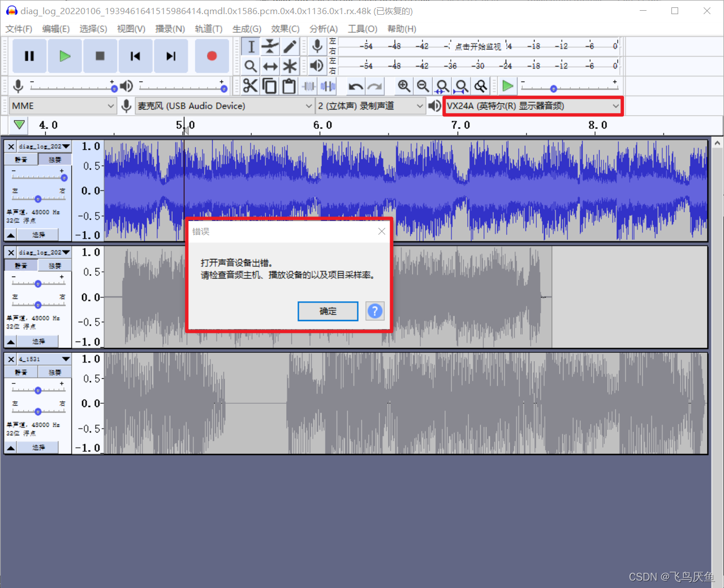Viewport: 724px width, 588px height.
Task: Open the 文件(F) menu
Action: (19, 29)
